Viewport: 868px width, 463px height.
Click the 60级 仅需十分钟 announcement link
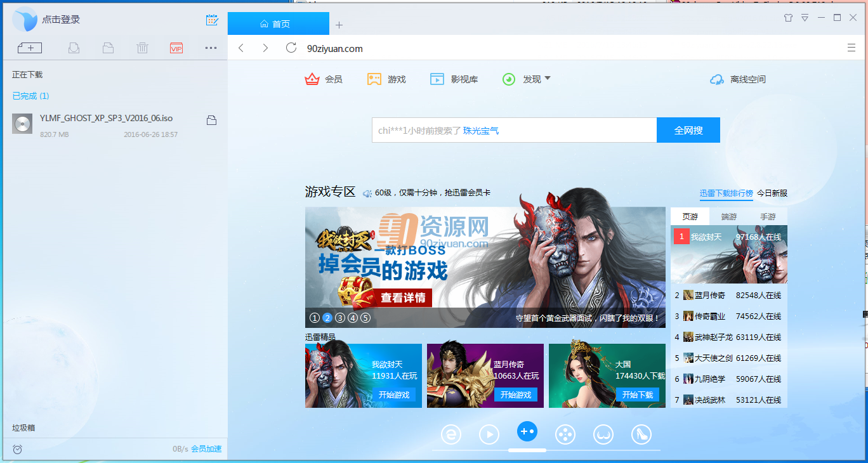(433, 193)
